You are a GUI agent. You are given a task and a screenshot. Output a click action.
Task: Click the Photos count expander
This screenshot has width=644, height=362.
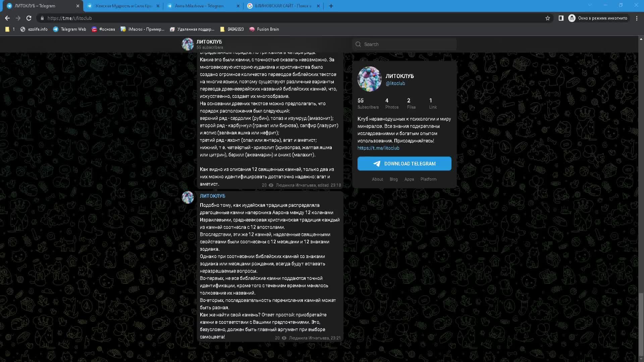click(x=391, y=103)
